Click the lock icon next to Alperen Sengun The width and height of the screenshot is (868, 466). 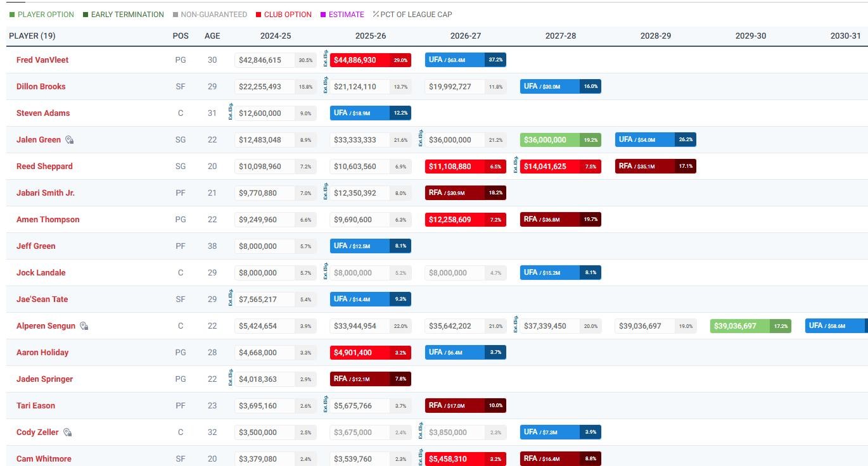coord(84,326)
